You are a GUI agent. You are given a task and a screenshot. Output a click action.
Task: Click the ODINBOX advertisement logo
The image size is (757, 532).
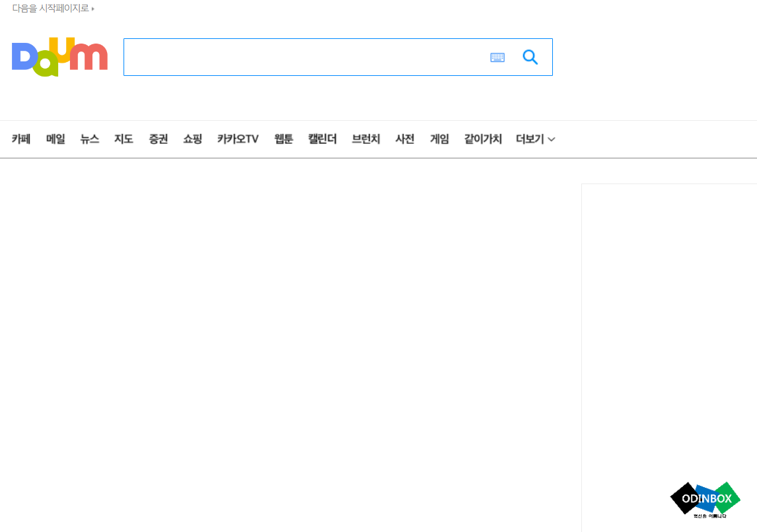(705, 500)
